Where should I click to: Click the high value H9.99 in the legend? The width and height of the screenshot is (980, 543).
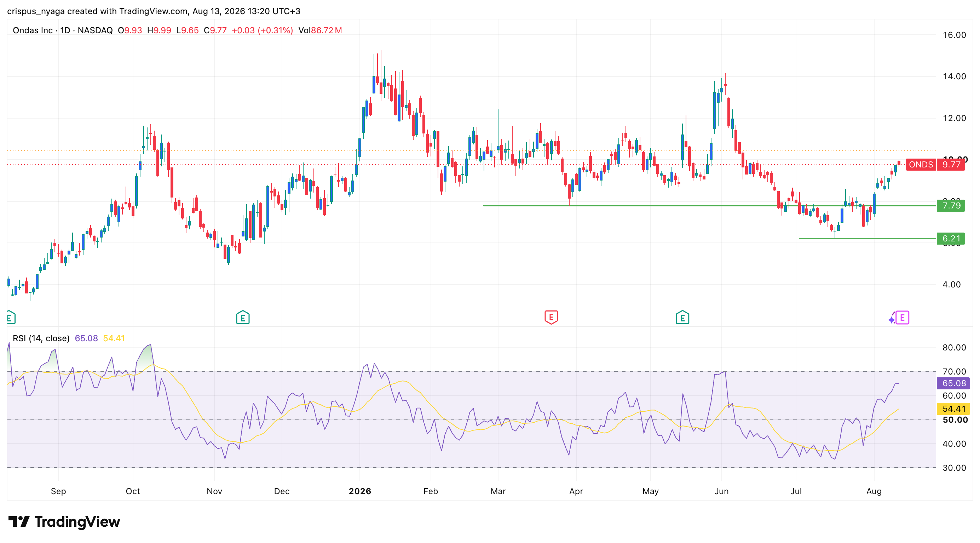coord(159,30)
